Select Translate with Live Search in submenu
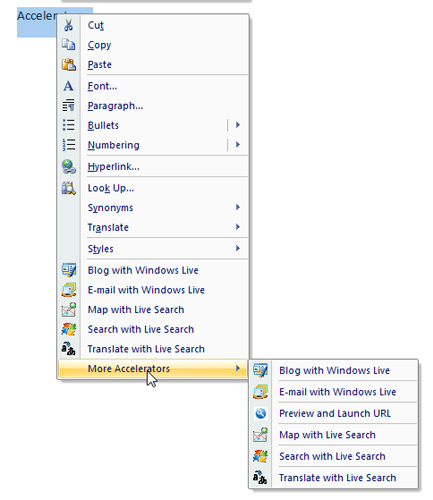 (x=334, y=477)
